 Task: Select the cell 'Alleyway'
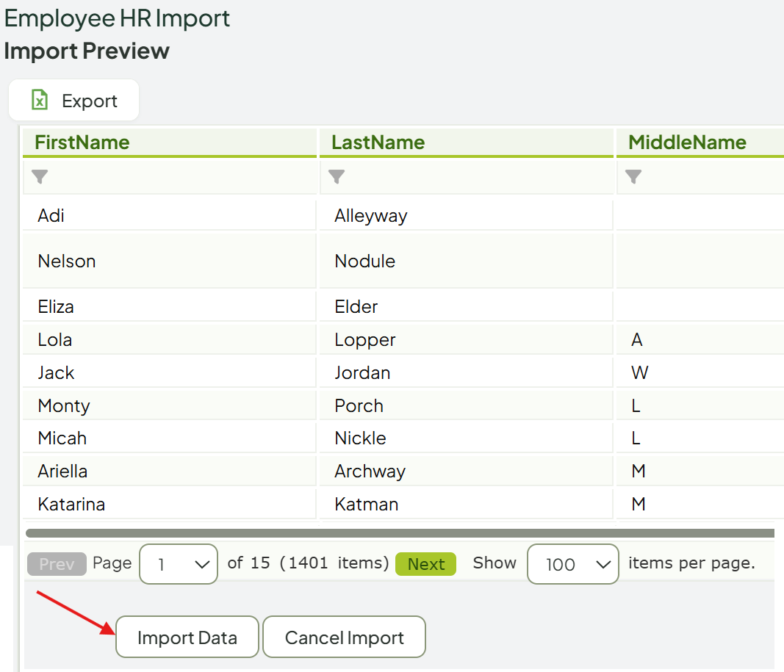(466, 215)
